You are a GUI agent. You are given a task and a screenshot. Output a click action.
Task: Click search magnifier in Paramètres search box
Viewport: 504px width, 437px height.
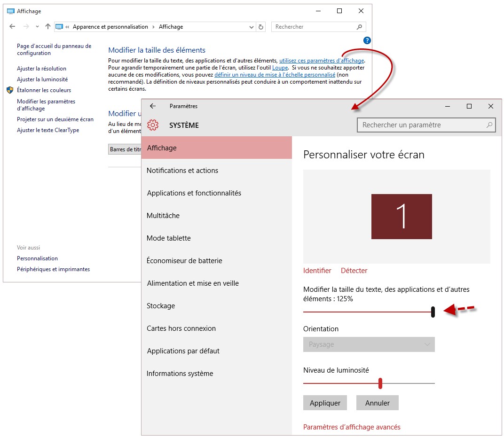pos(489,125)
